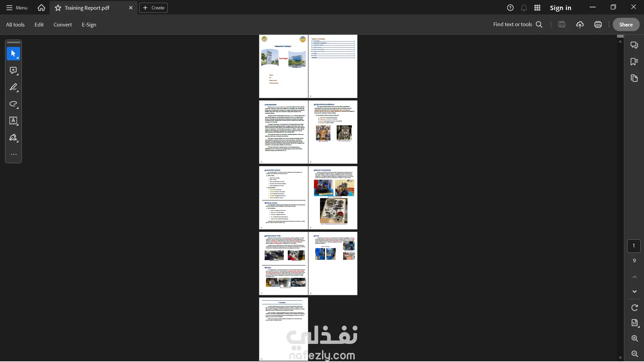Open the All tools menu
The width and height of the screenshot is (644, 362).
(15, 24)
